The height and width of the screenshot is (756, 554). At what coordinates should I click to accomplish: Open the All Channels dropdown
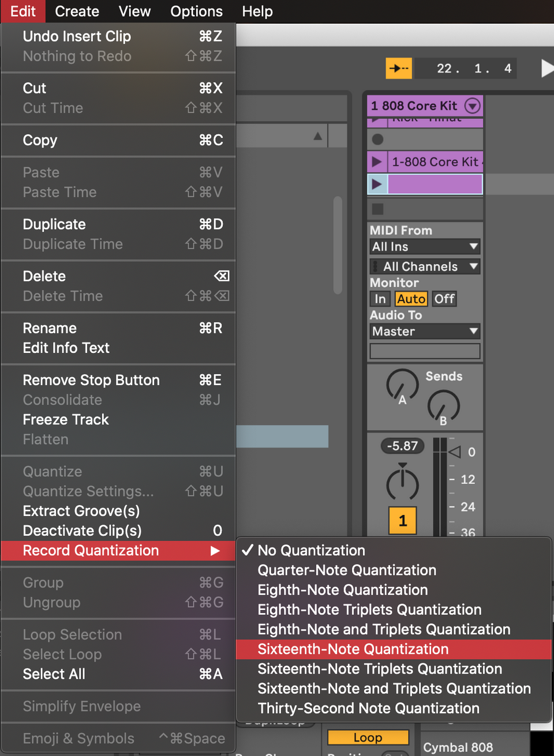click(425, 266)
